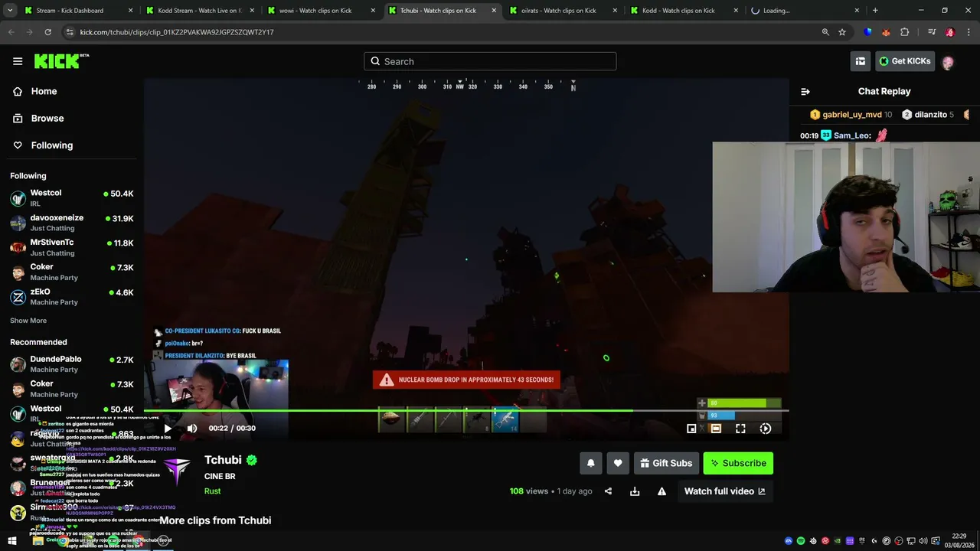Open the Following heart icon in sidebar

(x=18, y=145)
